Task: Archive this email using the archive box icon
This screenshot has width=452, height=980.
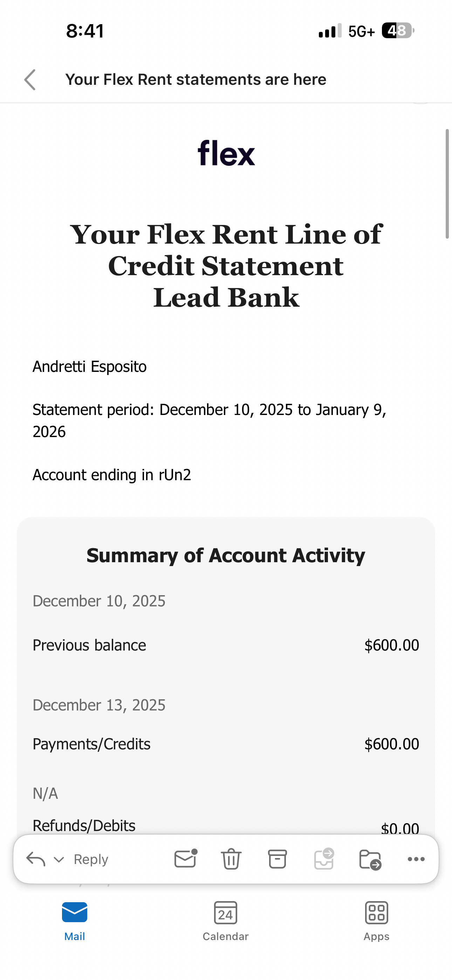Action: point(278,859)
